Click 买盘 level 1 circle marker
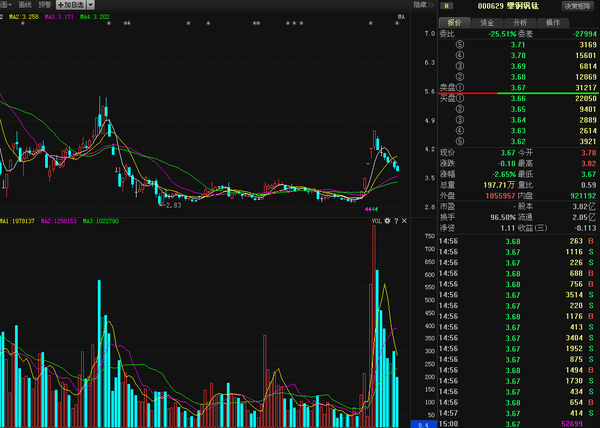The height and width of the screenshot is (428, 600). click(460, 99)
